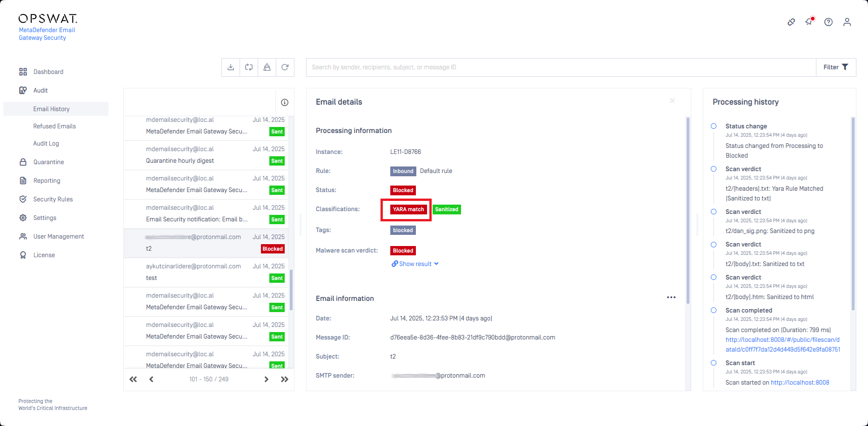Select Email Security notification email row

click(x=206, y=214)
